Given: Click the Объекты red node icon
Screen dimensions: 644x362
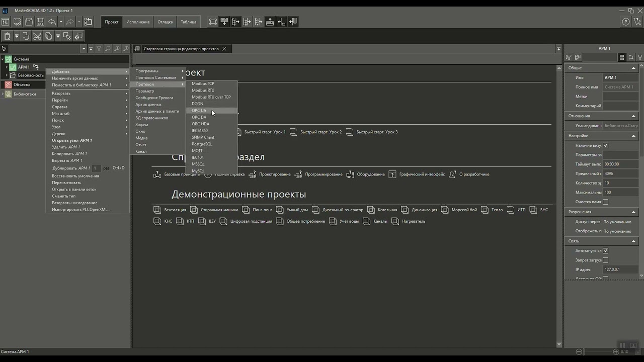Looking at the screenshot, I should [x=8, y=84].
